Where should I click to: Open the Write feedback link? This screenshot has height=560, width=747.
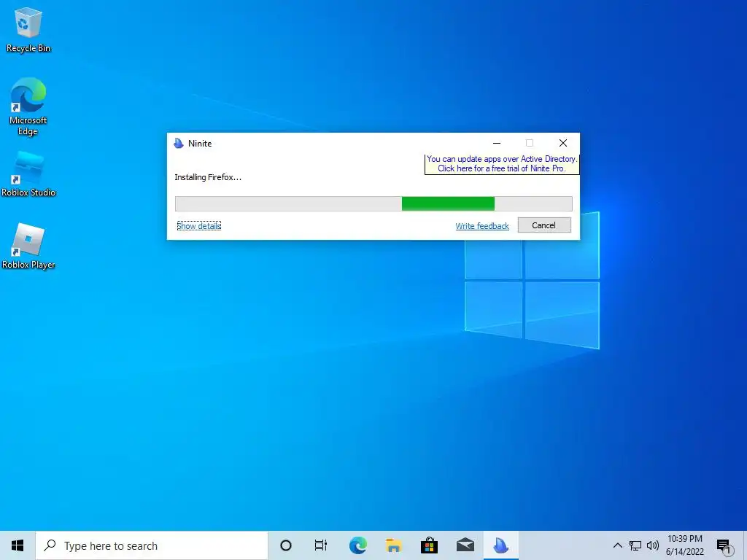coord(482,226)
